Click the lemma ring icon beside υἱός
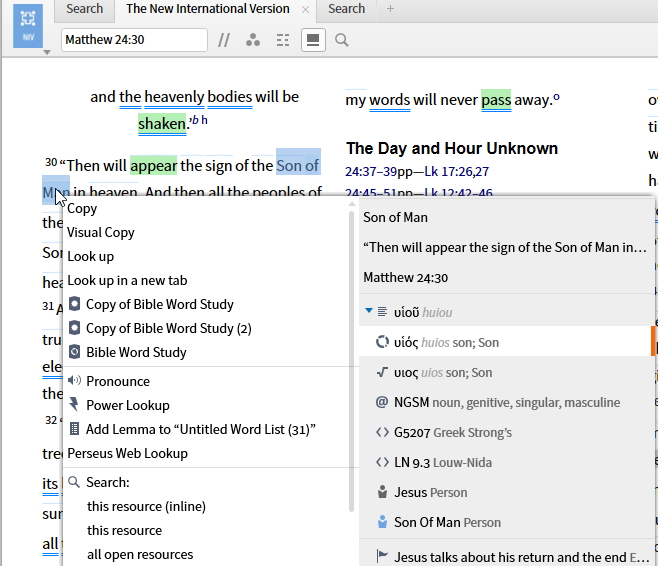Screen dimensions: 658x566 tap(382, 342)
